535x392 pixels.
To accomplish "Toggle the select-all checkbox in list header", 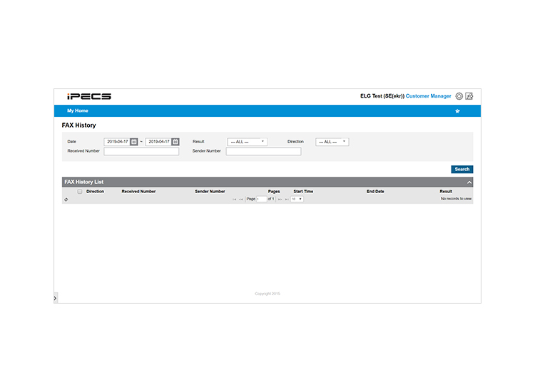I will pyautogui.click(x=80, y=192).
